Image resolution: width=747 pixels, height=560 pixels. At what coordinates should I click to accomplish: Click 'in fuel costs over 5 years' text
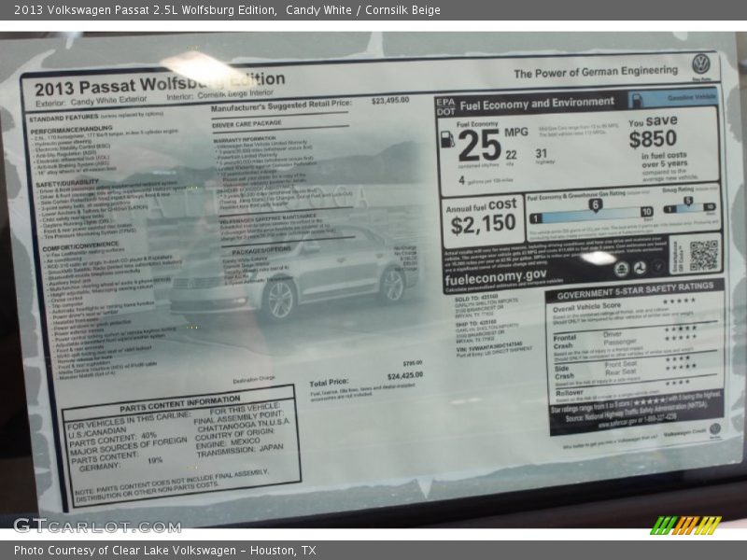[x=664, y=160]
